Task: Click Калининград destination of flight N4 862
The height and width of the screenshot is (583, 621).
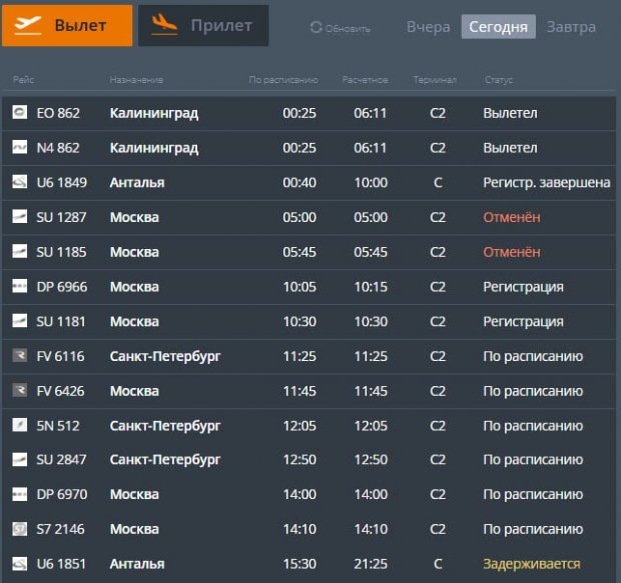Action: coord(154,148)
